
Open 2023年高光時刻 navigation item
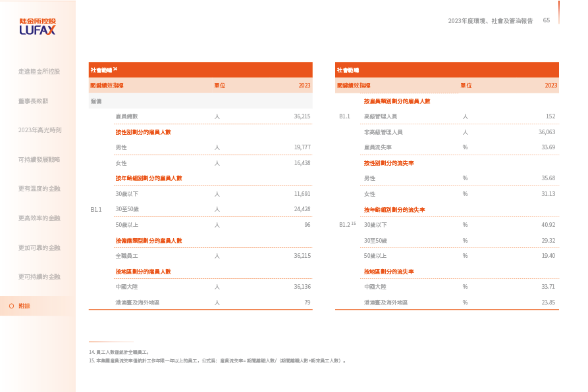point(40,130)
